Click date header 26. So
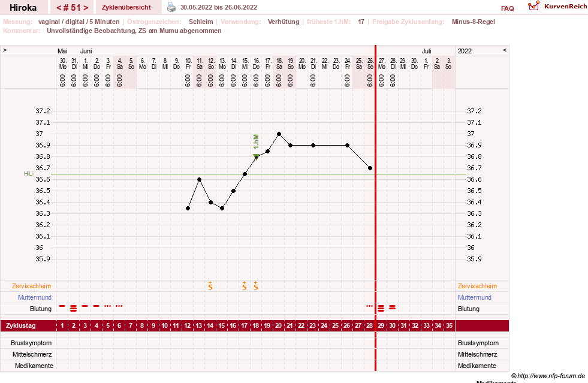This screenshot has height=383, width=588. point(370,64)
